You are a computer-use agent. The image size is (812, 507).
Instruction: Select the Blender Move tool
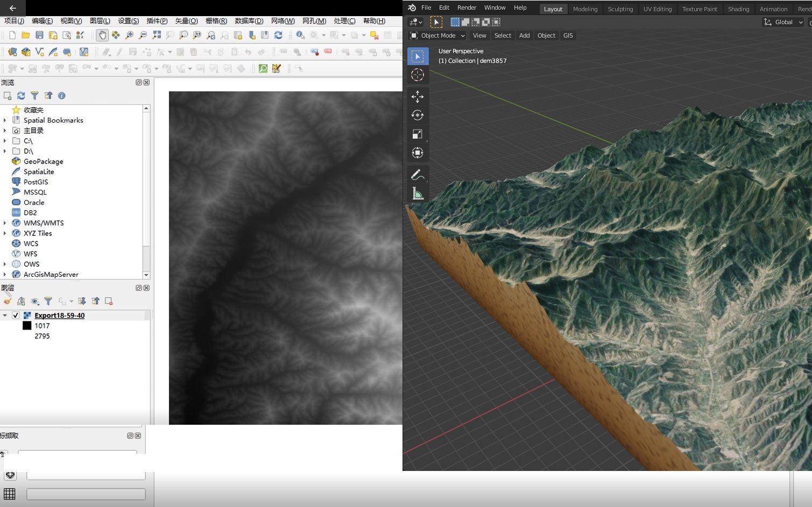[418, 97]
